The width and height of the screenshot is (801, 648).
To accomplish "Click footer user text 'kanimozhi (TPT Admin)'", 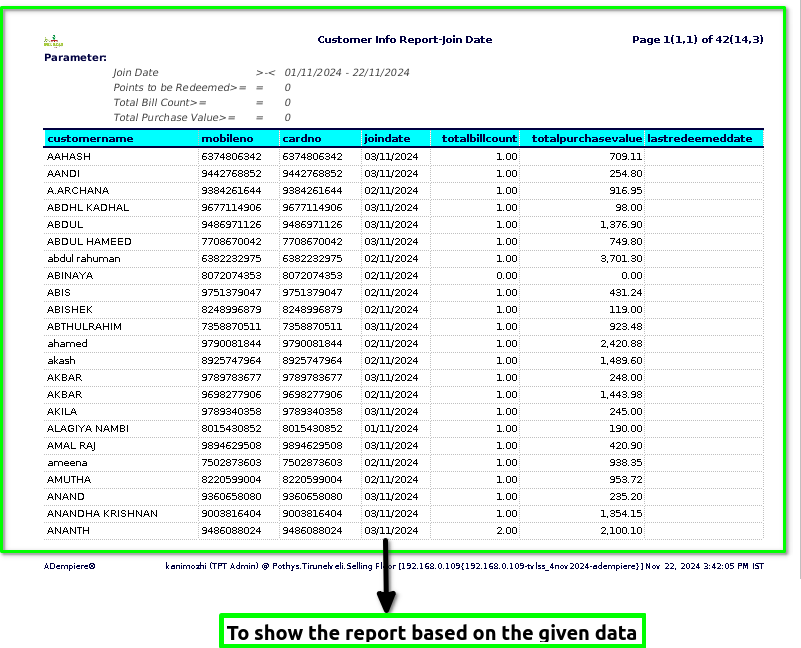I will (x=212, y=566).
